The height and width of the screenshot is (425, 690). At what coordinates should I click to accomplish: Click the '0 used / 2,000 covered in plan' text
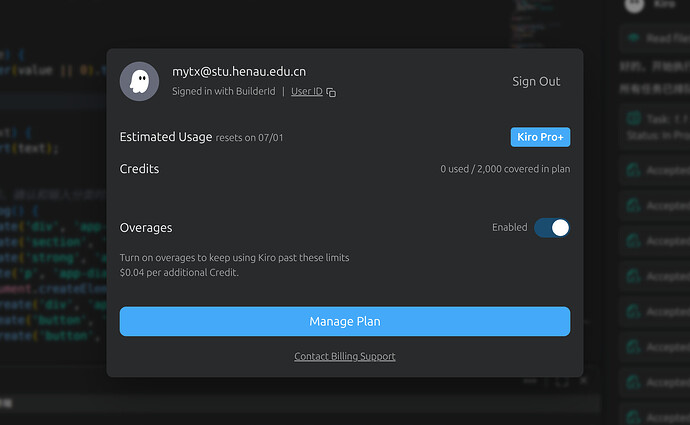tap(505, 169)
